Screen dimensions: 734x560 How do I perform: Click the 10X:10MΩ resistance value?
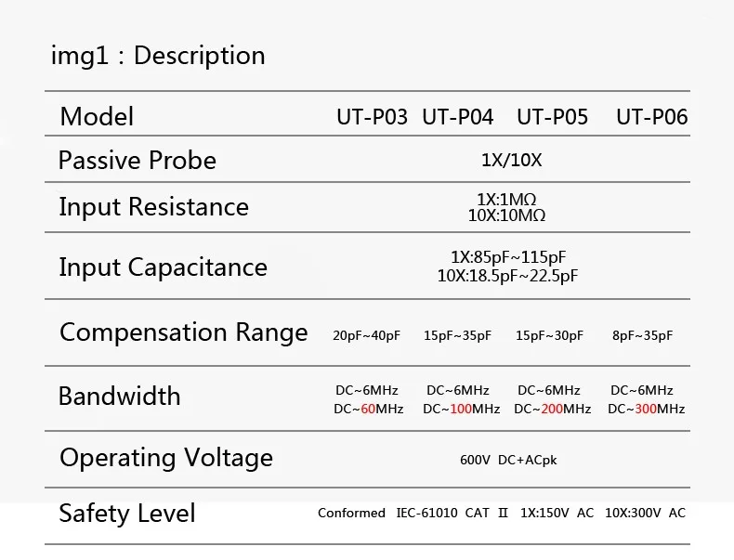coord(506,215)
